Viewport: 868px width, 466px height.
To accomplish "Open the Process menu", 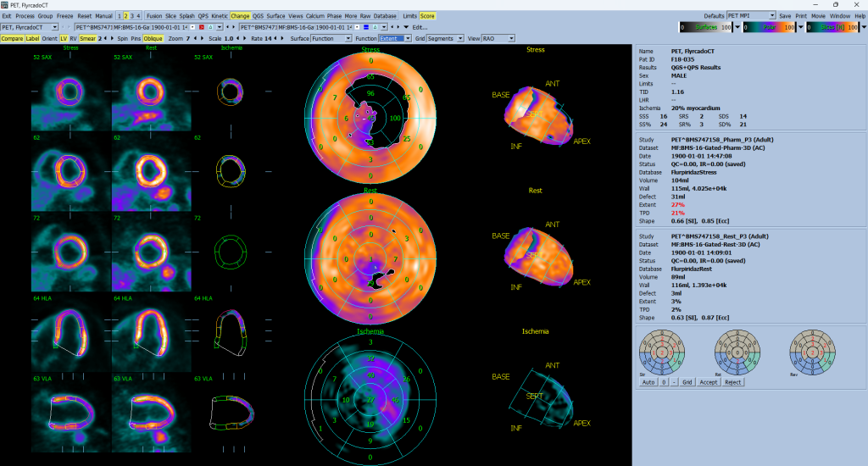I will coord(25,16).
